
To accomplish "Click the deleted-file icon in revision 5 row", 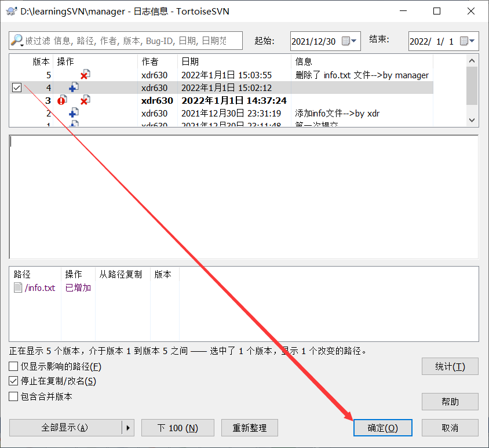I will 85,74.
